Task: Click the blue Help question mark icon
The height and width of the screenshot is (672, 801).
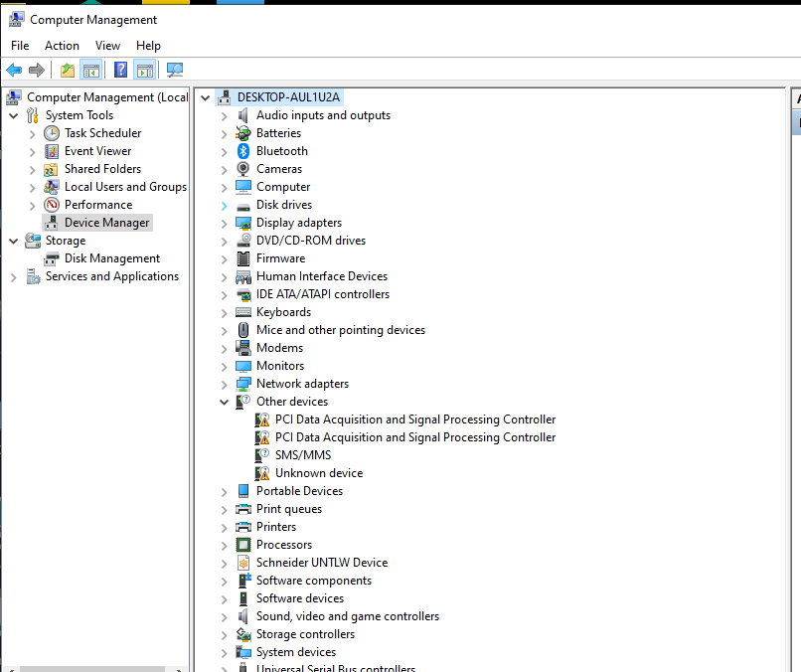Action: [120, 70]
